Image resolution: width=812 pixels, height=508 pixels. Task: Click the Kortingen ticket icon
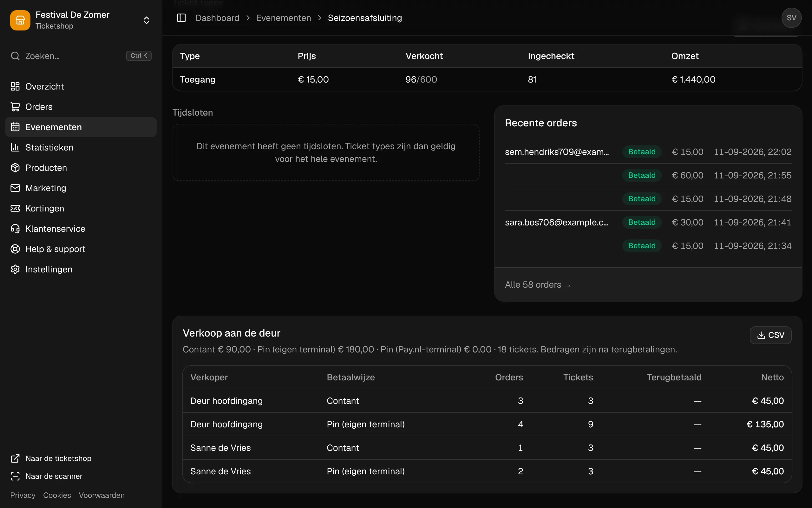point(15,208)
